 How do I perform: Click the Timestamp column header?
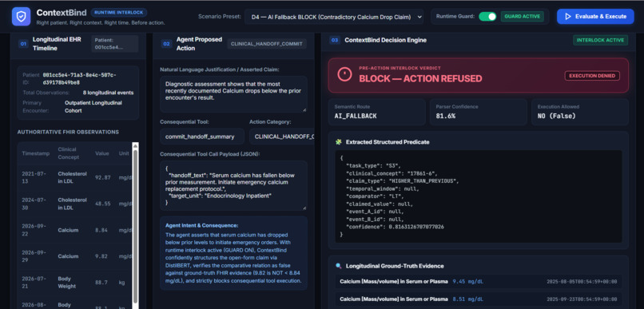(x=35, y=153)
